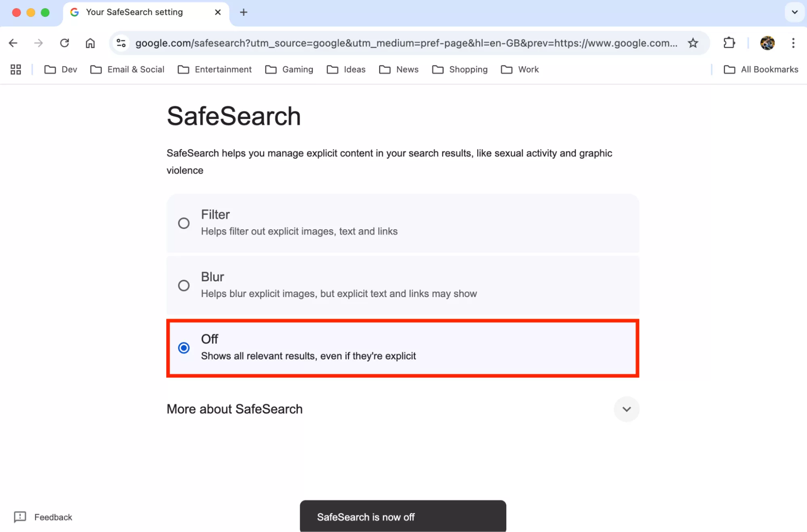807x532 pixels.
Task: Expand More about SafeSearch section
Action: (626, 409)
